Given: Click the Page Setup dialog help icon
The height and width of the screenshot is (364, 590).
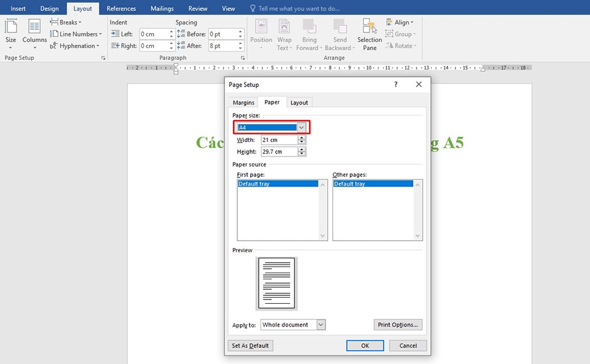Looking at the screenshot, I should point(395,85).
